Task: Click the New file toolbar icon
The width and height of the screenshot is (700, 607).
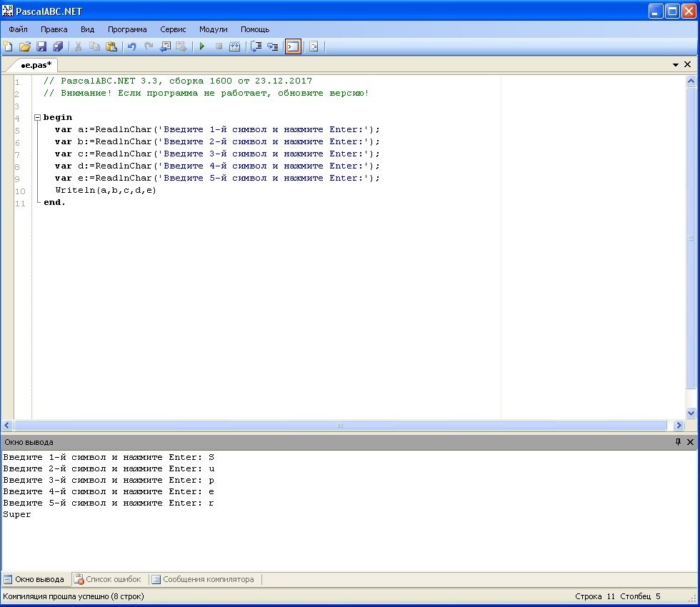Action: click(8, 46)
